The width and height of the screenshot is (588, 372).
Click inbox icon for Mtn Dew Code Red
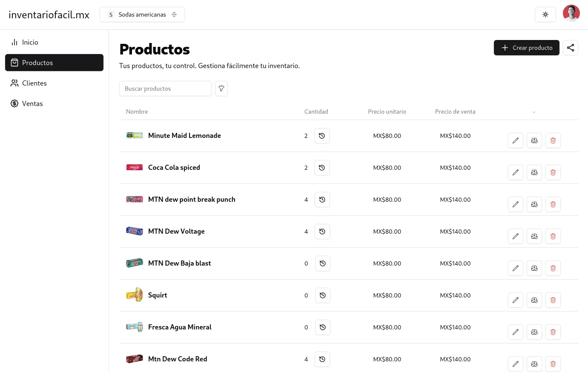(x=534, y=364)
